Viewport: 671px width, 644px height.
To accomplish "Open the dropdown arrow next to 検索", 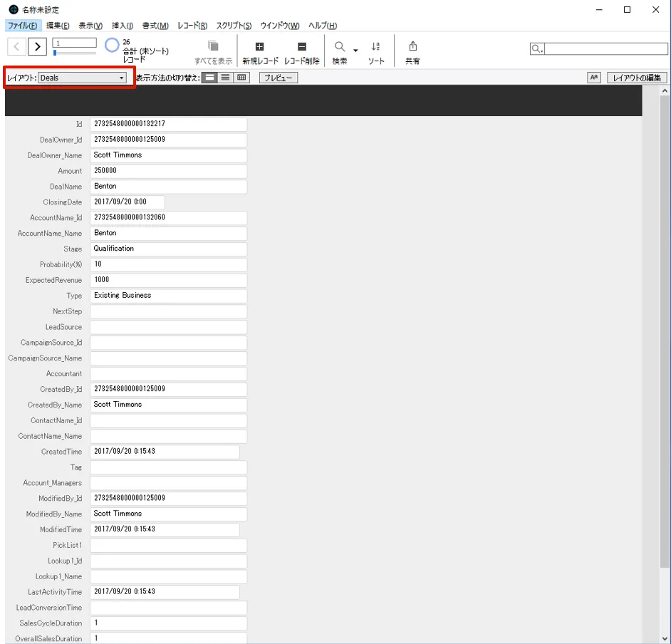I will click(x=355, y=51).
